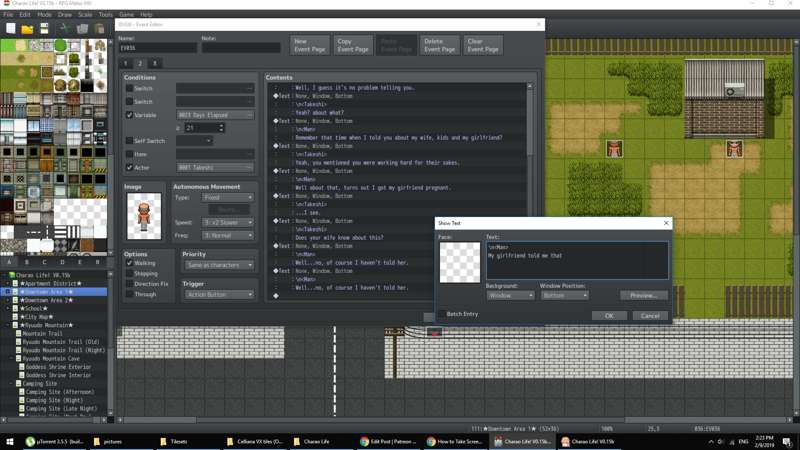Enable the Self Switch condition checkbox
Screen dimensions: 800x450
point(129,141)
